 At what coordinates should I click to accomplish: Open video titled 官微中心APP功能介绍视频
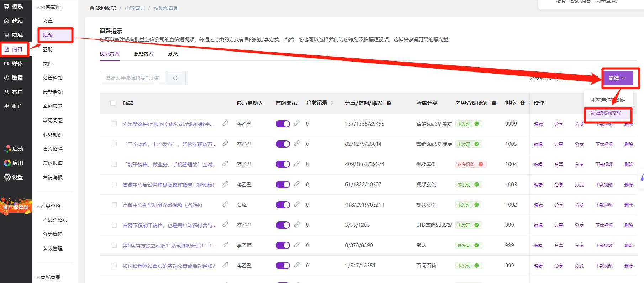tap(163, 205)
